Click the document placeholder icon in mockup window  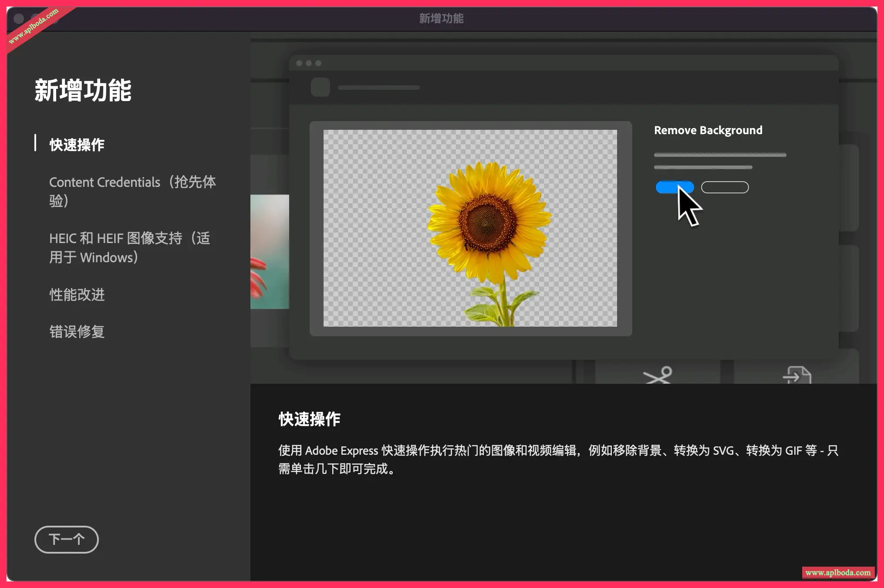tap(320, 87)
